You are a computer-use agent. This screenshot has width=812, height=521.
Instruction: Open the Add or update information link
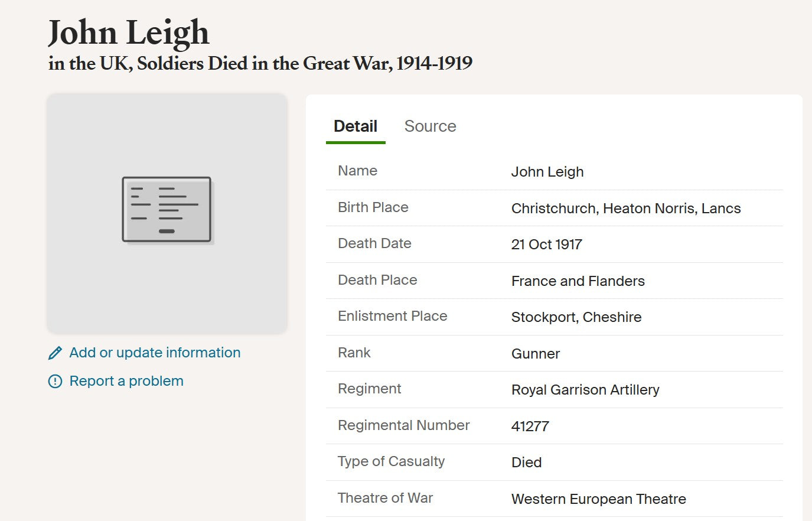click(155, 353)
